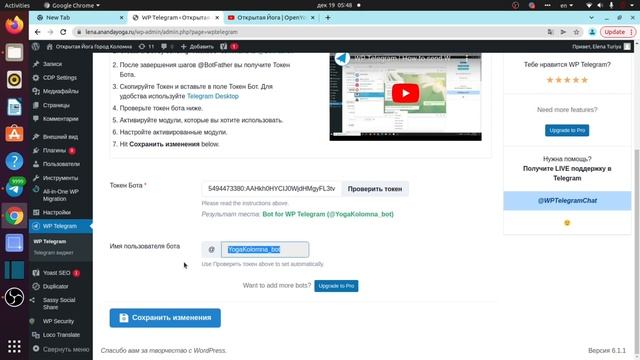Click the five-star rating icons
This screenshot has width=640, height=360.
[x=567, y=80]
